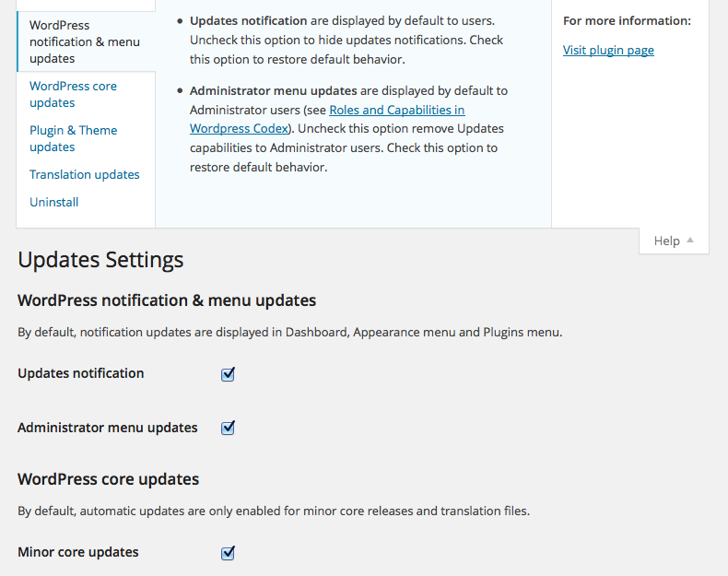
Task: Select the WordPress notification & menu updates help tab
Action: click(86, 41)
